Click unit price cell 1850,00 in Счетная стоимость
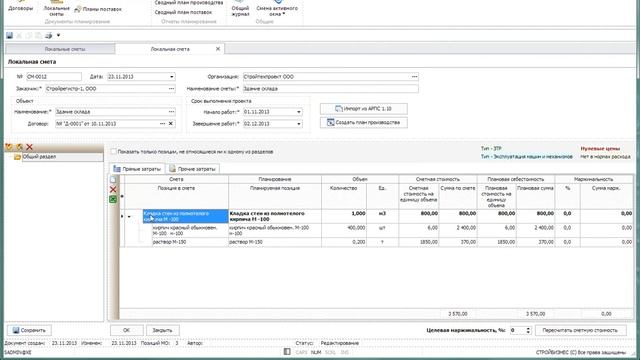The height and width of the screenshot is (360, 640). 418,242
